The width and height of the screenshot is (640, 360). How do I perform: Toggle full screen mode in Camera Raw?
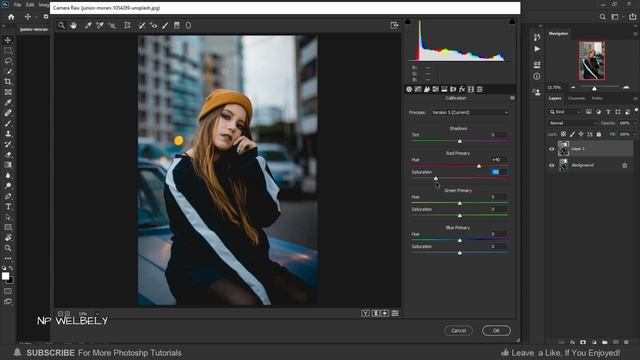[x=394, y=25]
